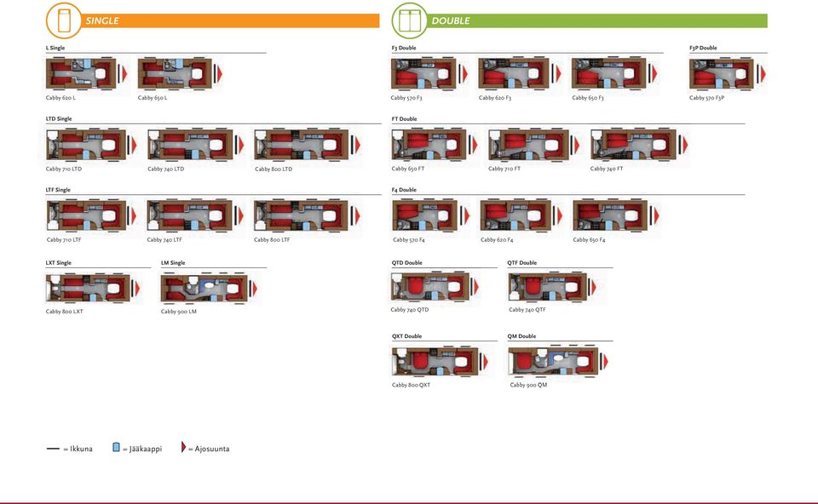Click the orange single bed icon
The width and height of the screenshot is (818, 504).
tap(64, 20)
